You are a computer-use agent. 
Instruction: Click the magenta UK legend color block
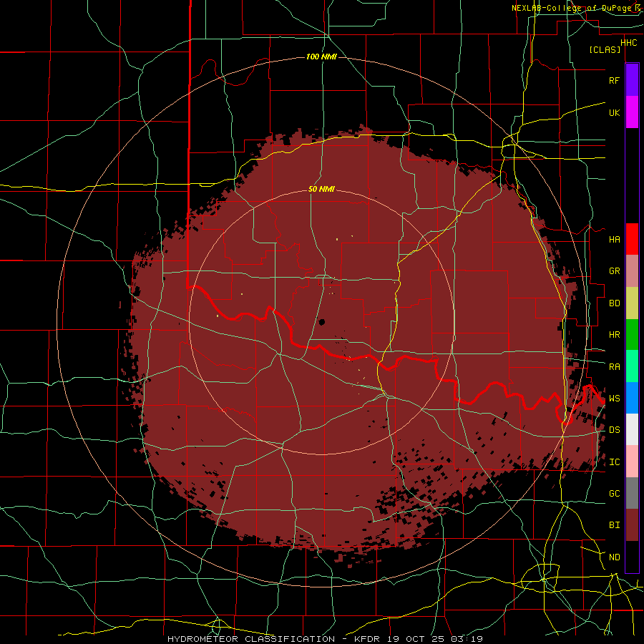pyautogui.click(x=632, y=112)
